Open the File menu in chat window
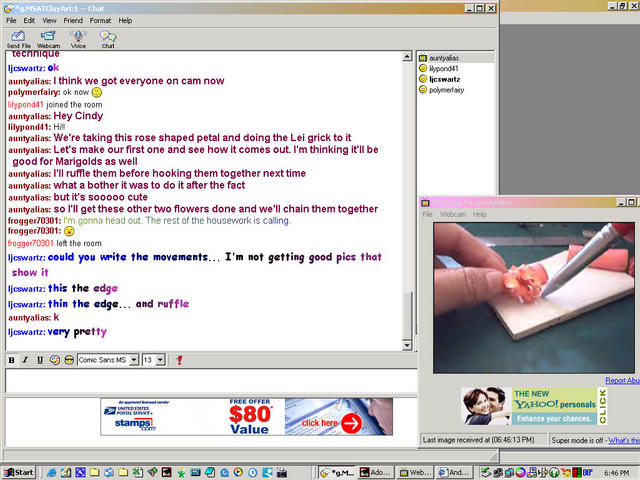Screen dimensions: 640x480 (x=11, y=20)
